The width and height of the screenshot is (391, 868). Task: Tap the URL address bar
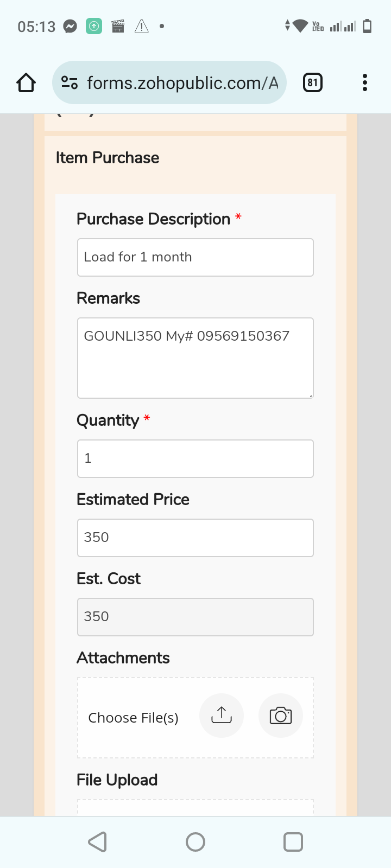[182, 83]
